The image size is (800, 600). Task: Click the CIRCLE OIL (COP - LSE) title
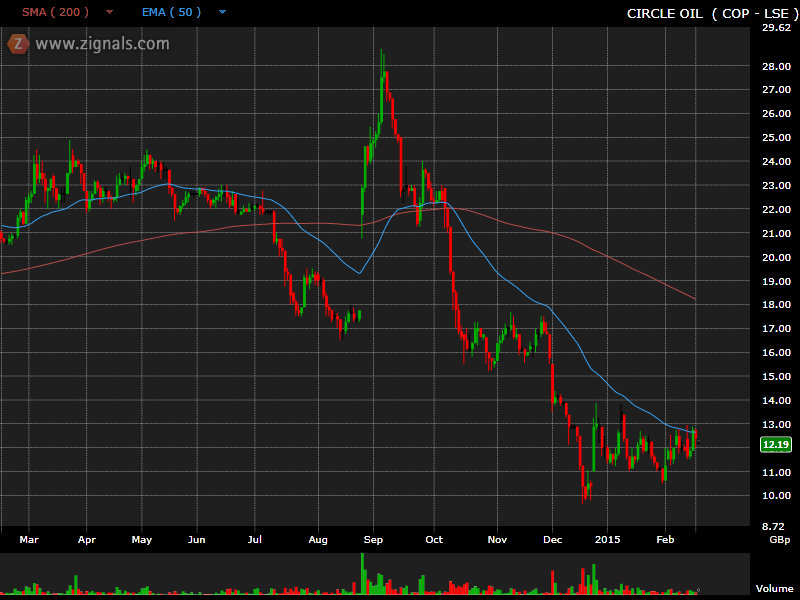pyautogui.click(x=706, y=13)
